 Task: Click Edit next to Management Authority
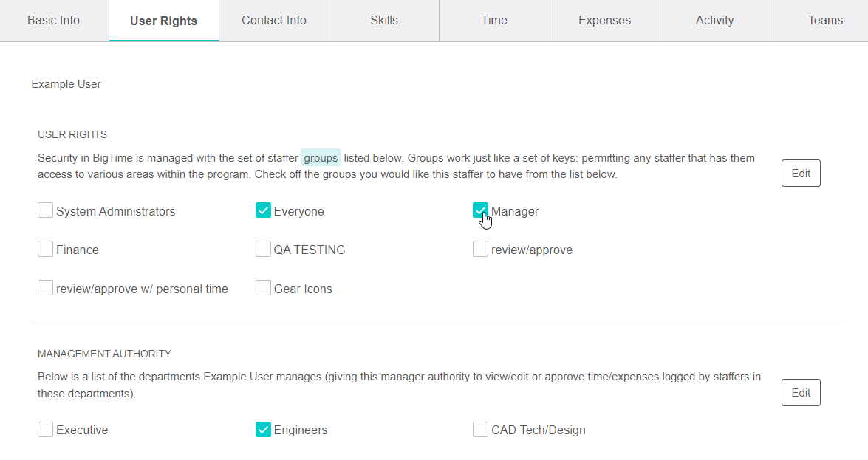coord(801,392)
